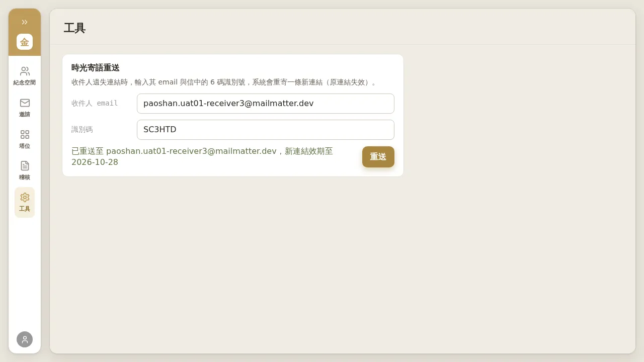Select the 工具 gear icon
The width and height of the screenshot is (644, 362).
[x=25, y=198]
